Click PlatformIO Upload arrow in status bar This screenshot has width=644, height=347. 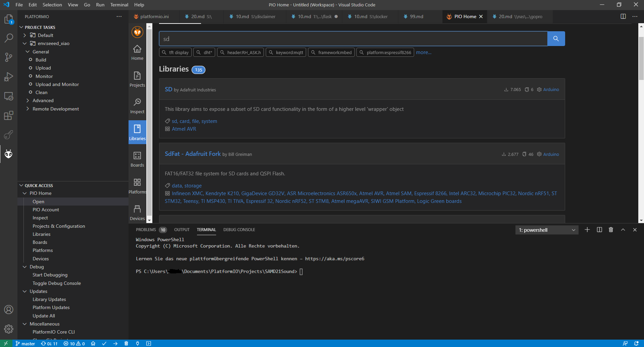[115, 343]
